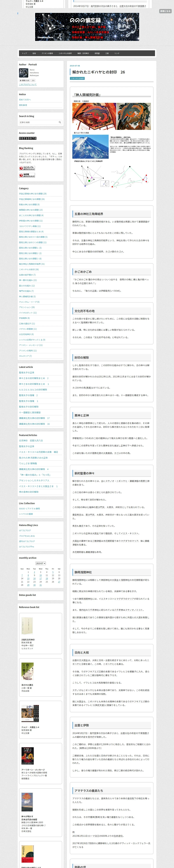Image resolution: width=174 pixels, height=868 pixels.
Task: Open the 解読：日月神示 menu item
Action: pos(83,53)
